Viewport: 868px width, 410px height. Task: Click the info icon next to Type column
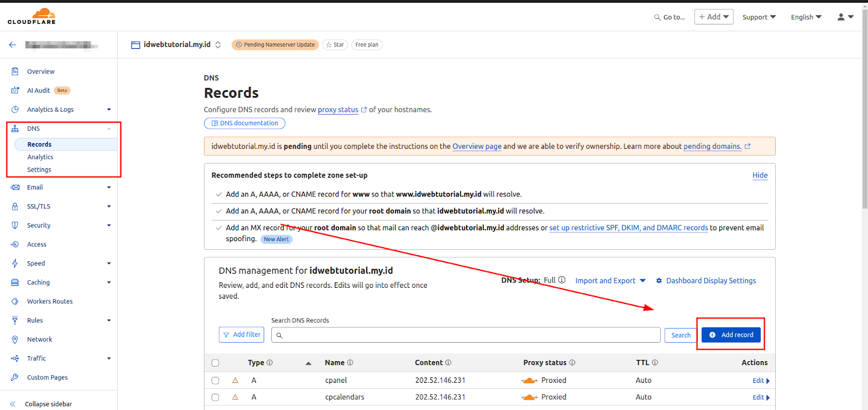pos(270,362)
